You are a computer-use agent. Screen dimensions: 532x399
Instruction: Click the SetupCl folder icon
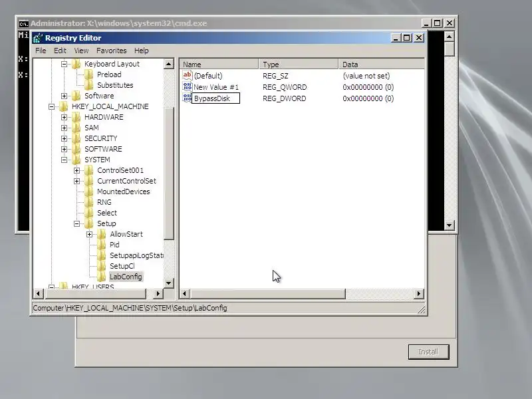pyautogui.click(x=102, y=266)
